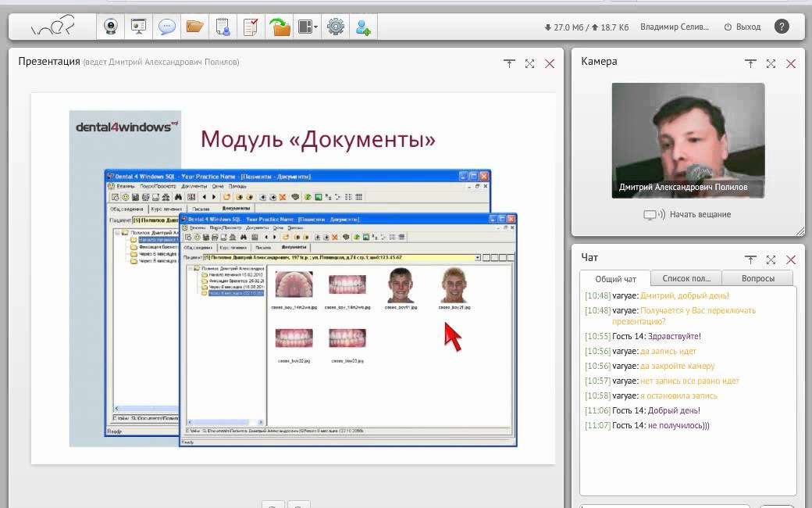The width and height of the screenshot is (812, 508).
Task: Click chat message 'нет запись все равно идет'
Action: [x=689, y=381]
